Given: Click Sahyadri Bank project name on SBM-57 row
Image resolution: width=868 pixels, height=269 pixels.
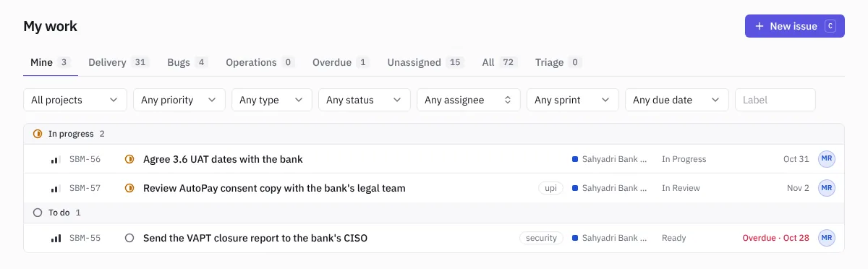Looking at the screenshot, I should (x=615, y=188).
